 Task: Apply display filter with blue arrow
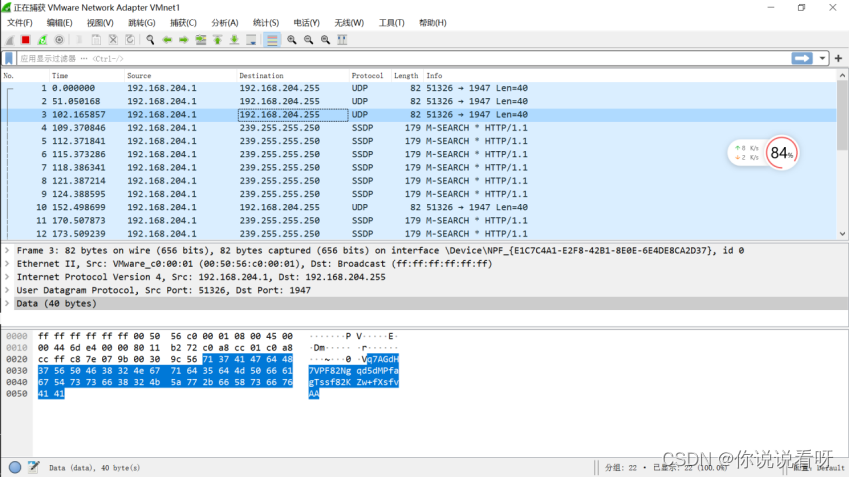pyautogui.click(x=802, y=58)
